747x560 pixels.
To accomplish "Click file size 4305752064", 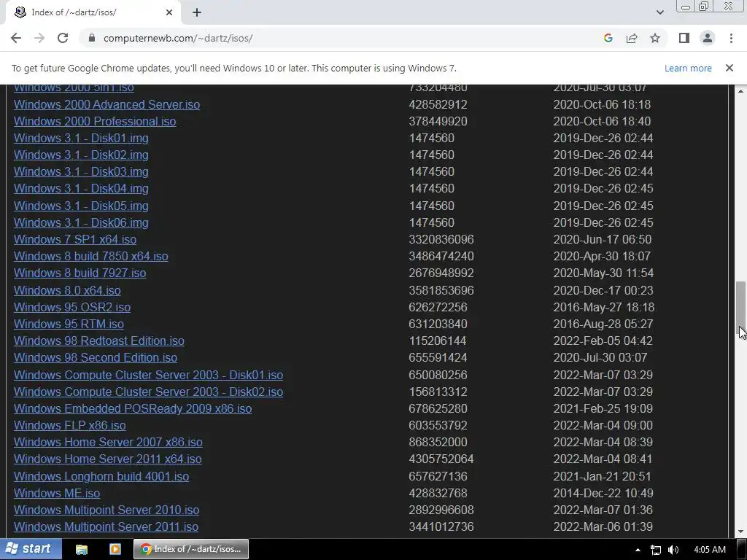I will pos(441,459).
